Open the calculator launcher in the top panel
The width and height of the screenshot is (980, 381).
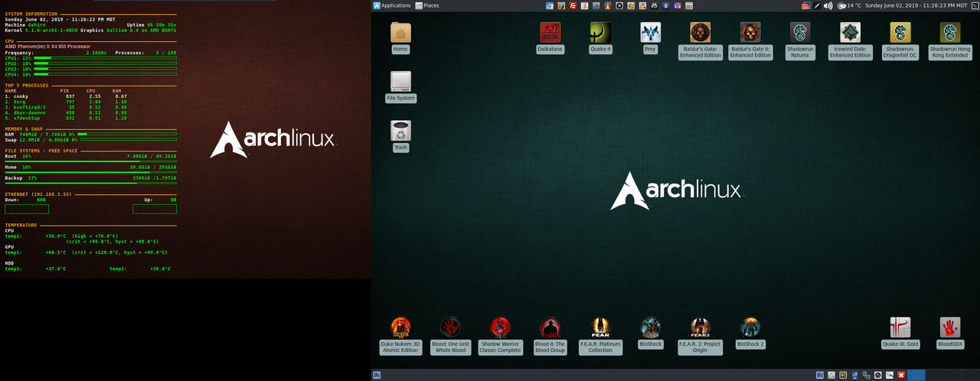point(689,5)
